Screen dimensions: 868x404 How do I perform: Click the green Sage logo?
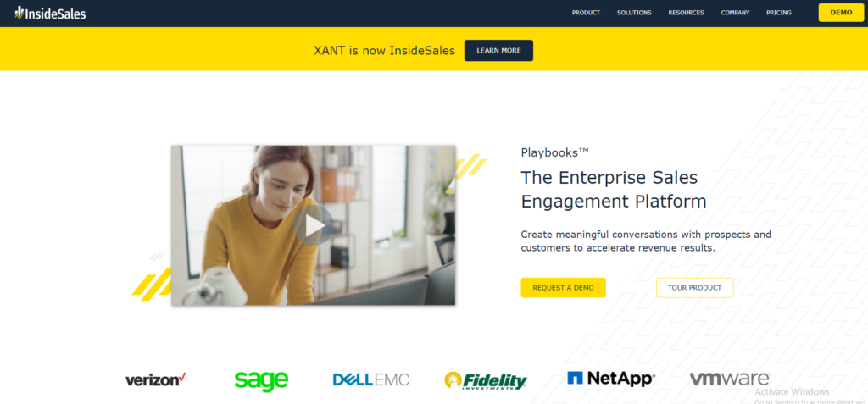tap(261, 381)
